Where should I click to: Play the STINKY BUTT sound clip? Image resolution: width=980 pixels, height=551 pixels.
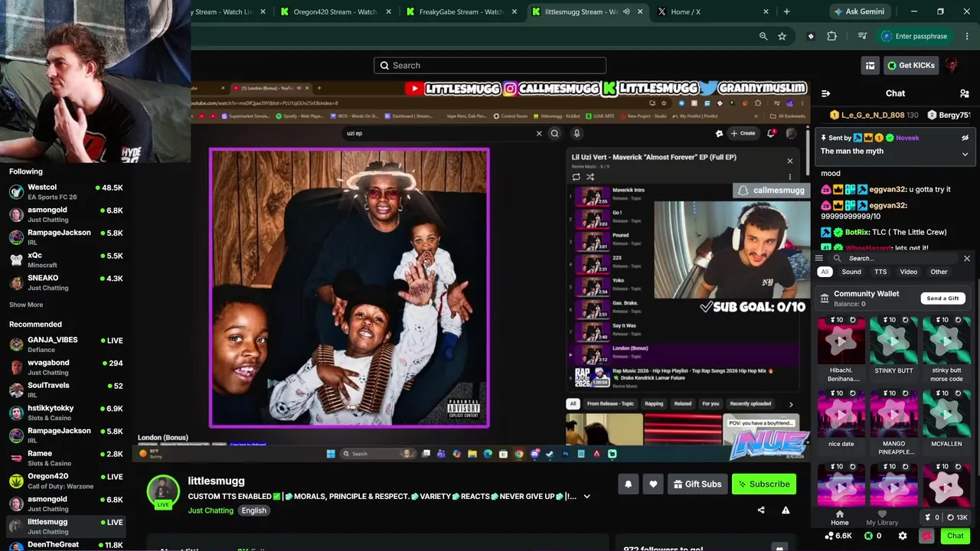coord(893,341)
